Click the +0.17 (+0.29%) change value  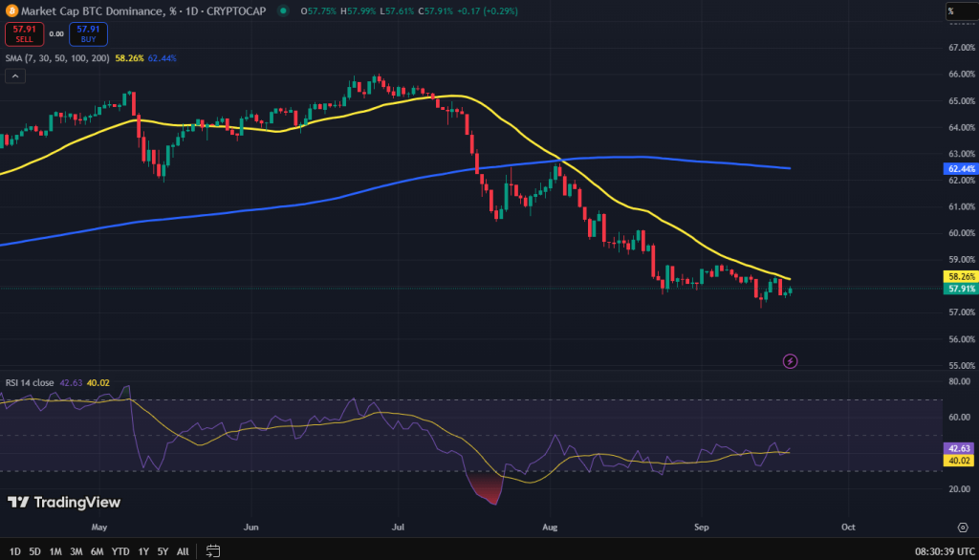(487, 11)
